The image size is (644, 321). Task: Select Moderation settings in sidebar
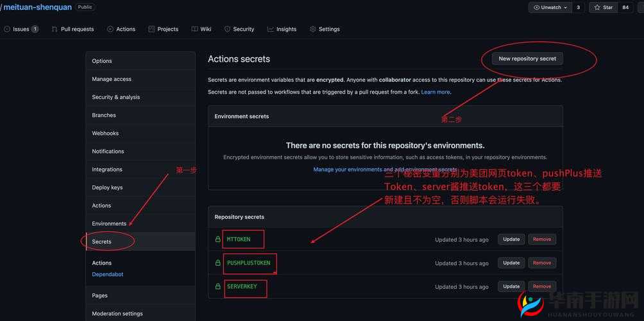140,313
